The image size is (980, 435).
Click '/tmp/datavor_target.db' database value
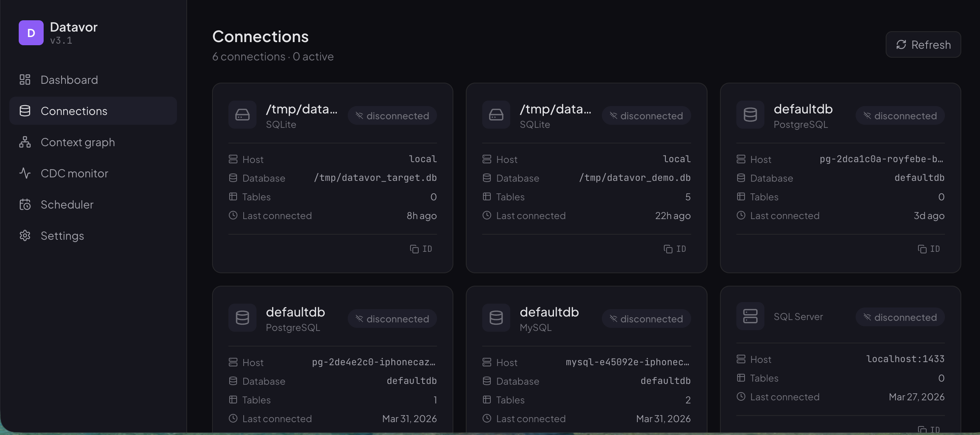click(x=375, y=178)
